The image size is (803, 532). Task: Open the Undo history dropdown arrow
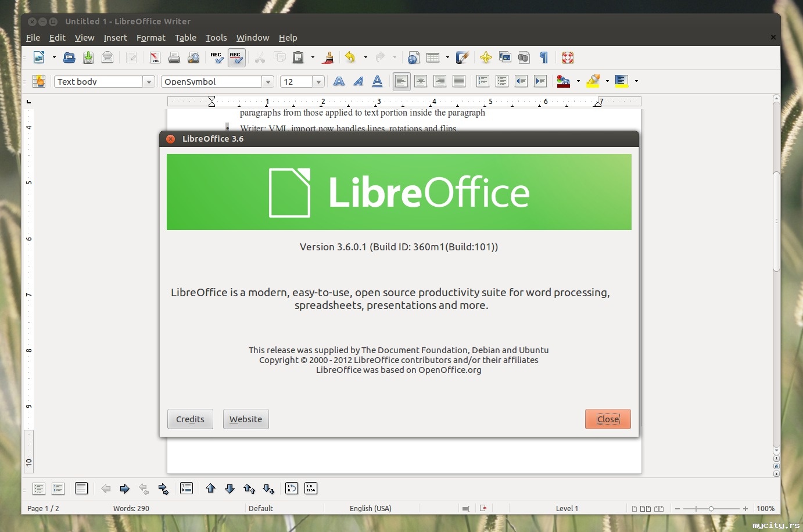[365, 57]
